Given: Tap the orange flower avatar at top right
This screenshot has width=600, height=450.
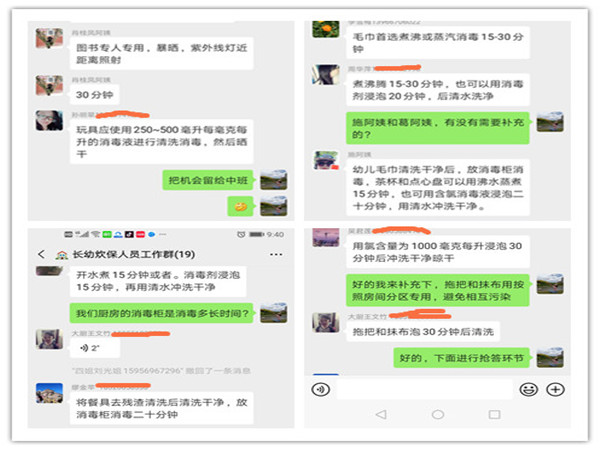Looking at the screenshot, I should [326, 29].
